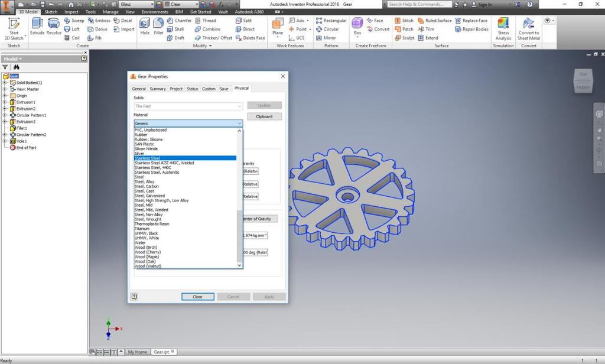Create a work Plane

tap(278, 27)
